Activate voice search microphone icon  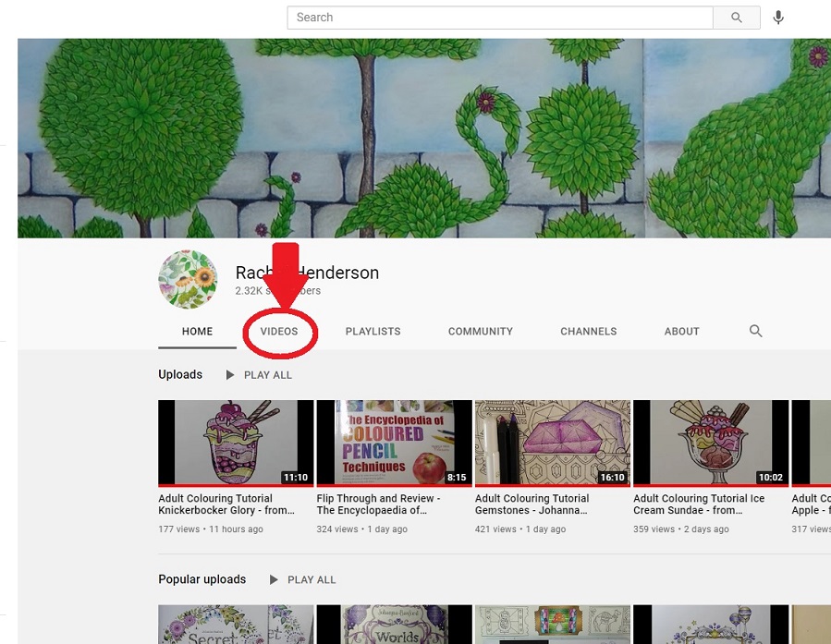(778, 18)
